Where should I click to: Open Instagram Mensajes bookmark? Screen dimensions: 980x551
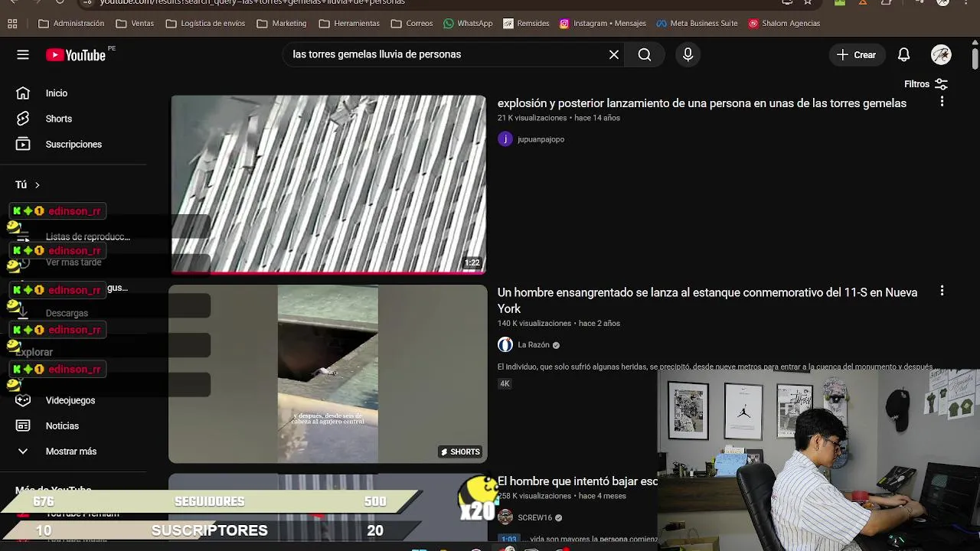(x=603, y=24)
